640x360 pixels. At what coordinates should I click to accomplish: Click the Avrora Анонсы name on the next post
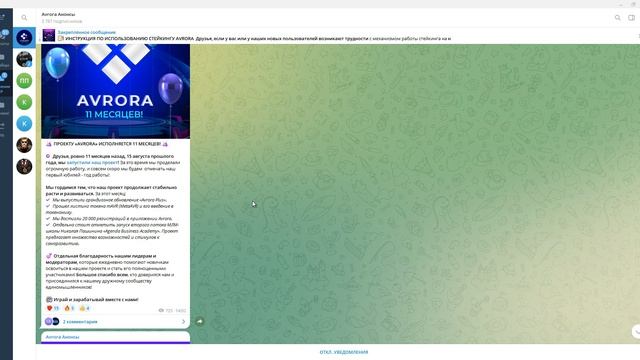[62, 337]
